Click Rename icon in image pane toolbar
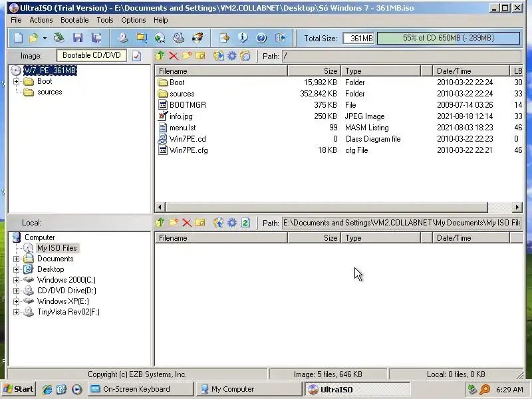This screenshot has width=532, height=399. 200,56
